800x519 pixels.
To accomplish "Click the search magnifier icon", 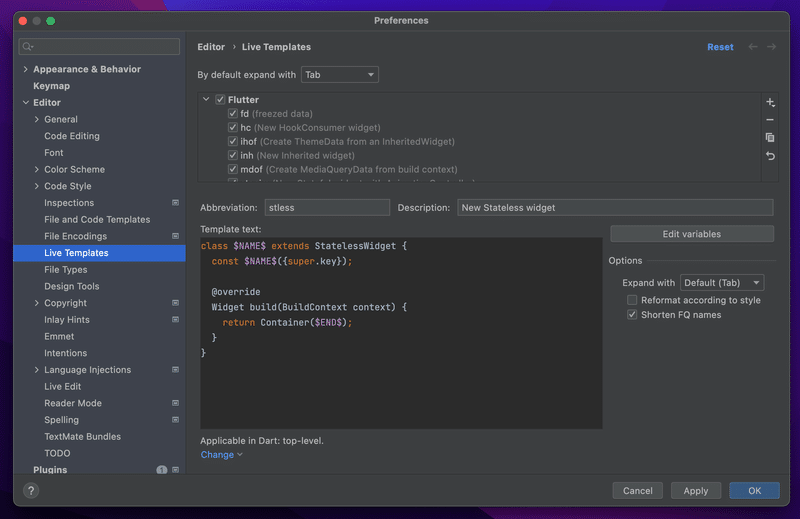I will [x=28, y=46].
